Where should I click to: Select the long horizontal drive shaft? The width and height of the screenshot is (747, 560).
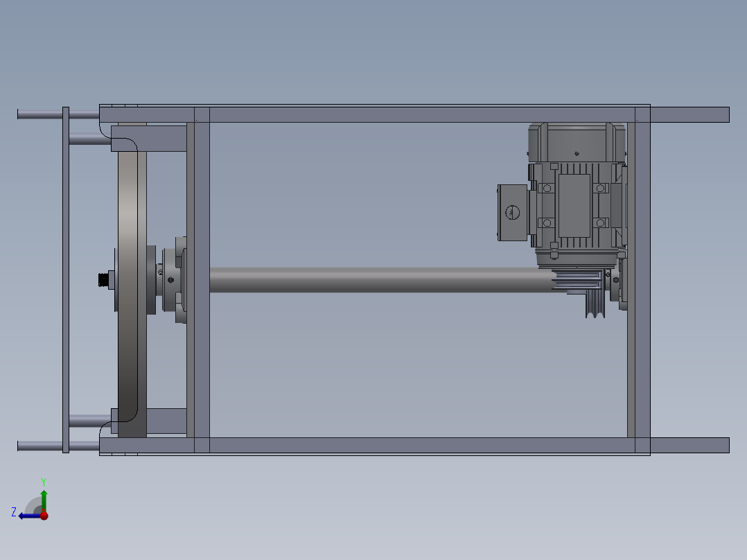coord(381,280)
